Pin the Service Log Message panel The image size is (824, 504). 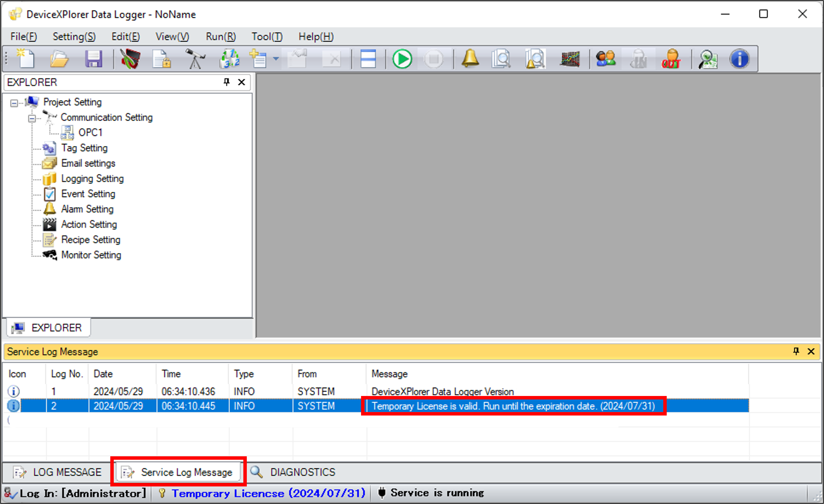point(796,351)
